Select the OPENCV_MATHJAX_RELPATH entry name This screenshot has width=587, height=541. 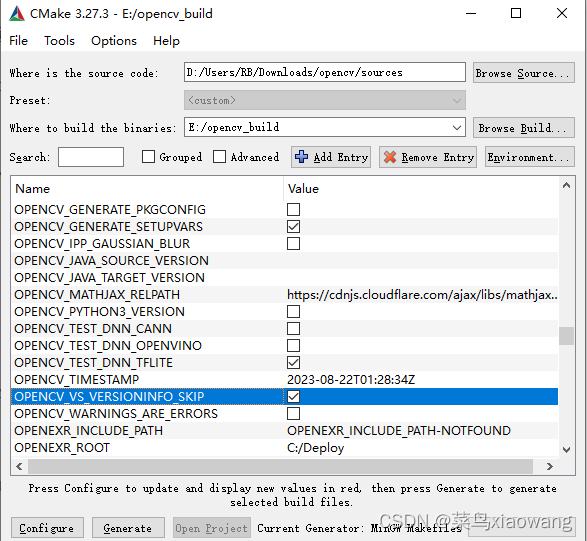pyautogui.click(x=97, y=295)
